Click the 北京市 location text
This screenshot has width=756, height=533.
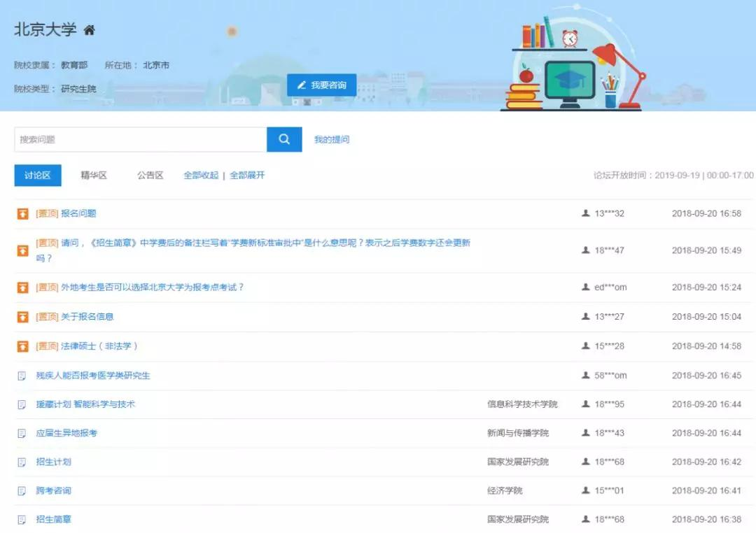pyautogui.click(x=155, y=65)
